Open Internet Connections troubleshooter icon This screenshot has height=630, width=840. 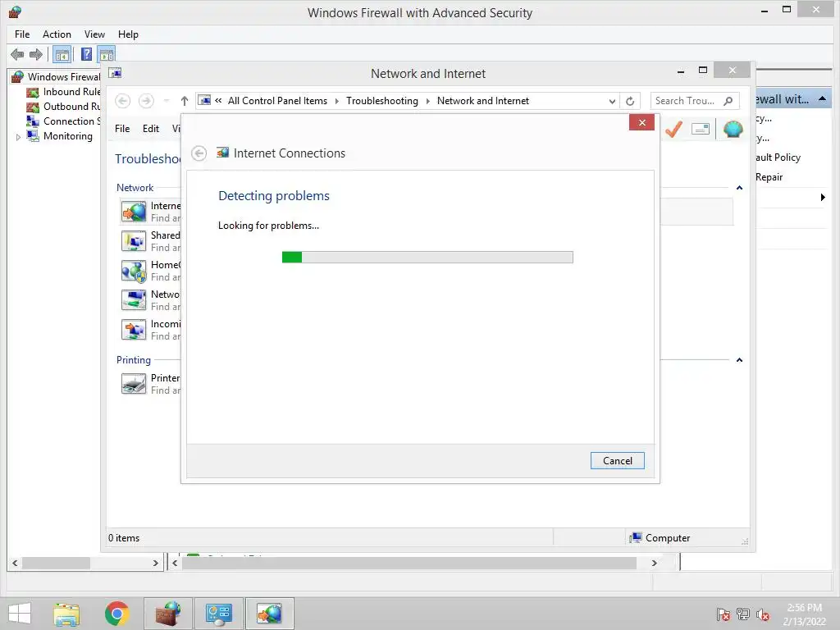(134, 212)
